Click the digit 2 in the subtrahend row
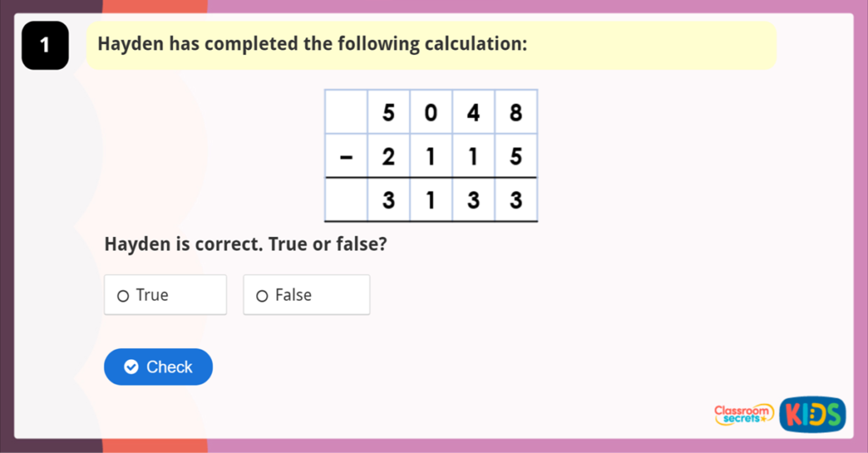 click(388, 157)
